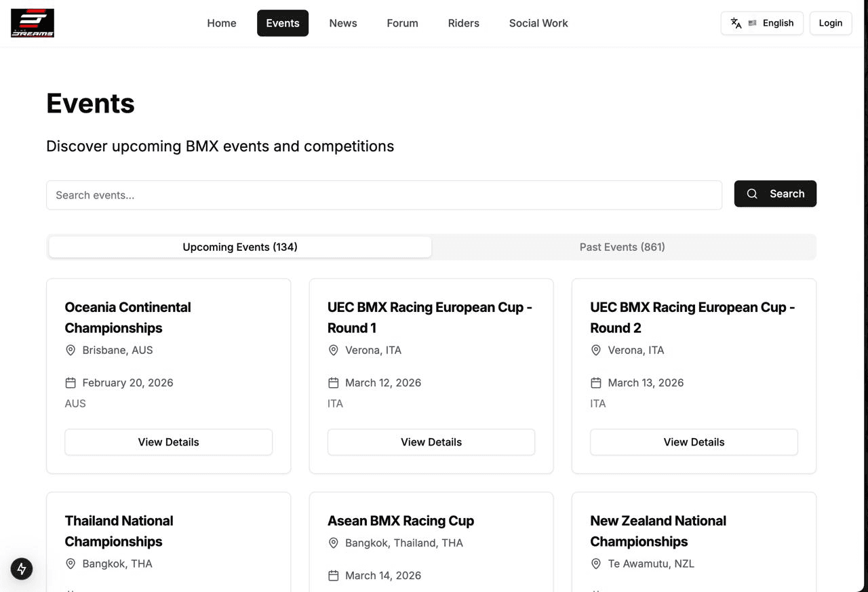Click the magnifier icon in Search button
This screenshot has height=592, width=868.
point(752,194)
